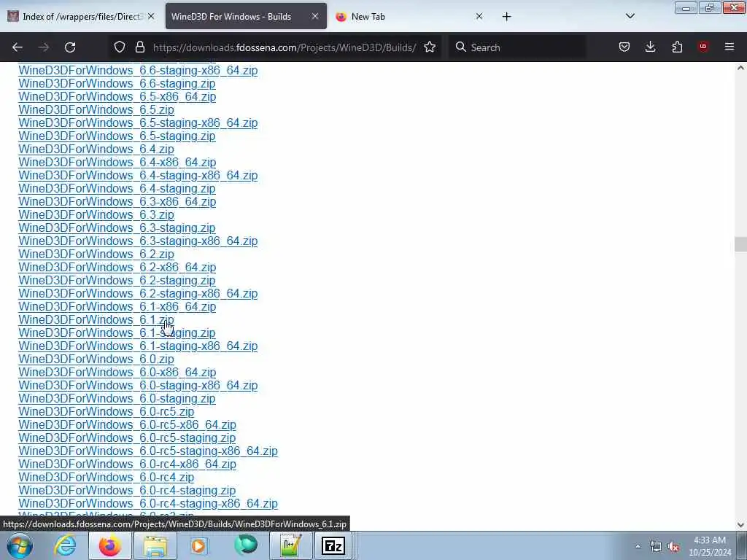Download WineD3DForWindows_6.0-rc5-x86_64.zip

[127, 425]
